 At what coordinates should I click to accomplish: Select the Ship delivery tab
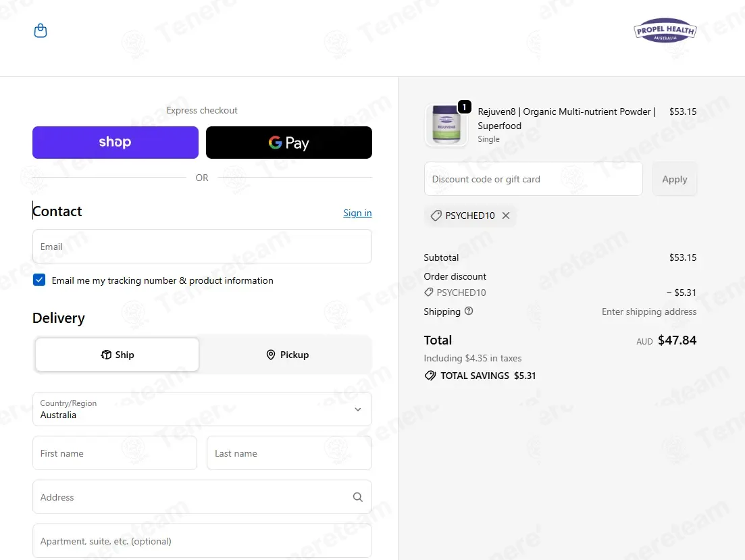(x=117, y=355)
